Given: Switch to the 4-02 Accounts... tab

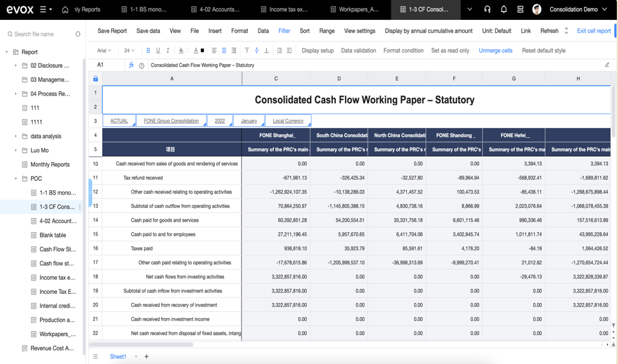Looking at the screenshot, I should point(215,10).
